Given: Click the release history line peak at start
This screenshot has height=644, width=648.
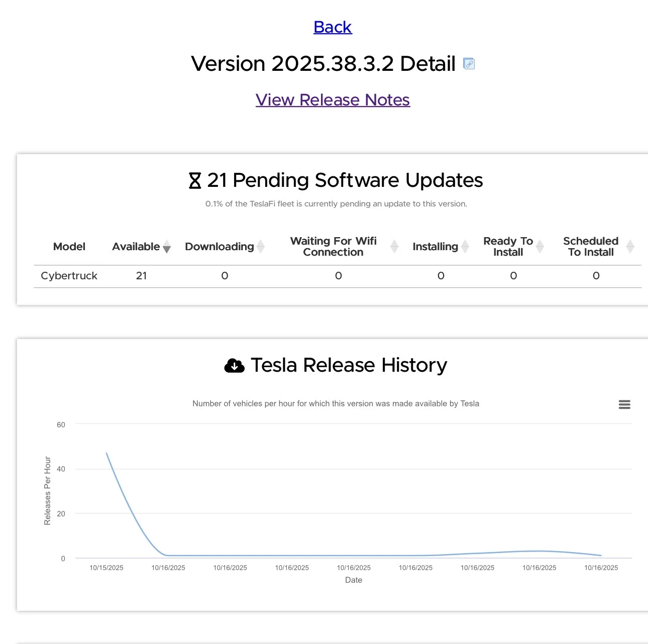Looking at the screenshot, I should (x=106, y=453).
